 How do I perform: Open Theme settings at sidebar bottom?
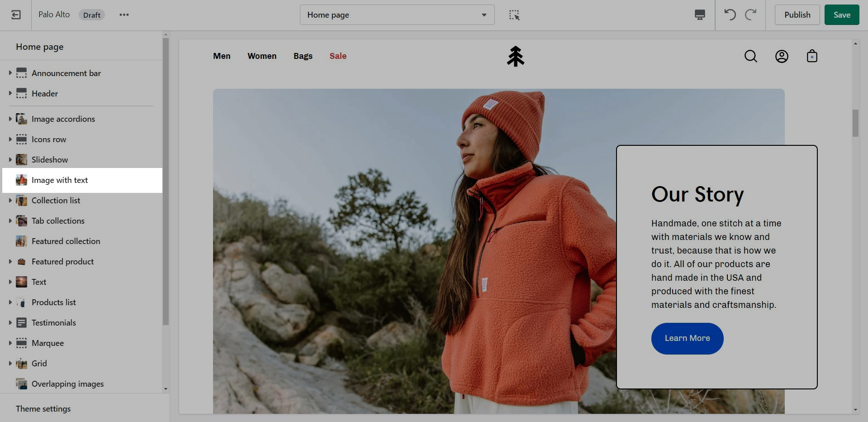(x=43, y=408)
